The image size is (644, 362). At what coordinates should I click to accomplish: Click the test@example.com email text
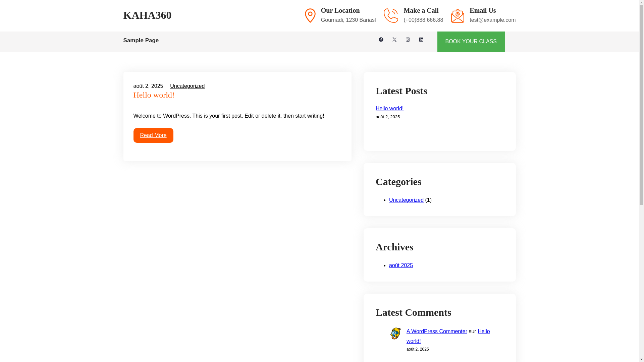[x=492, y=20]
